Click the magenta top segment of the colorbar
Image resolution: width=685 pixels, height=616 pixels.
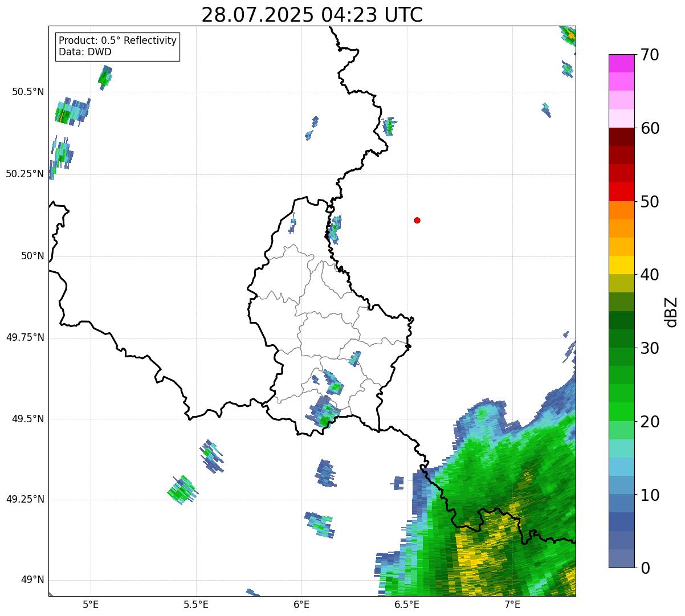coord(621,63)
